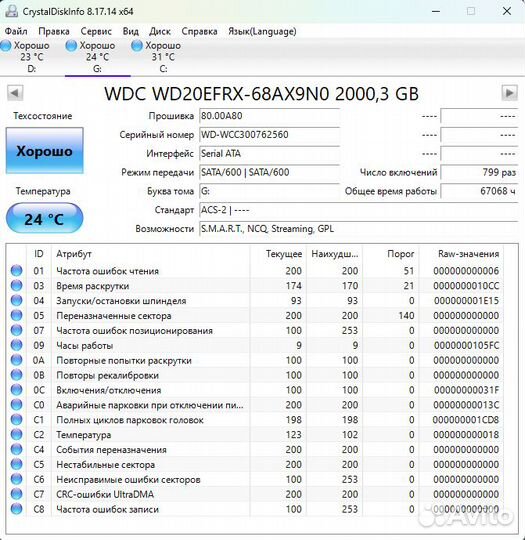The image size is (525, 540).
Task: Close the CrystalDiskInfo window
Action: coord(507,11)
